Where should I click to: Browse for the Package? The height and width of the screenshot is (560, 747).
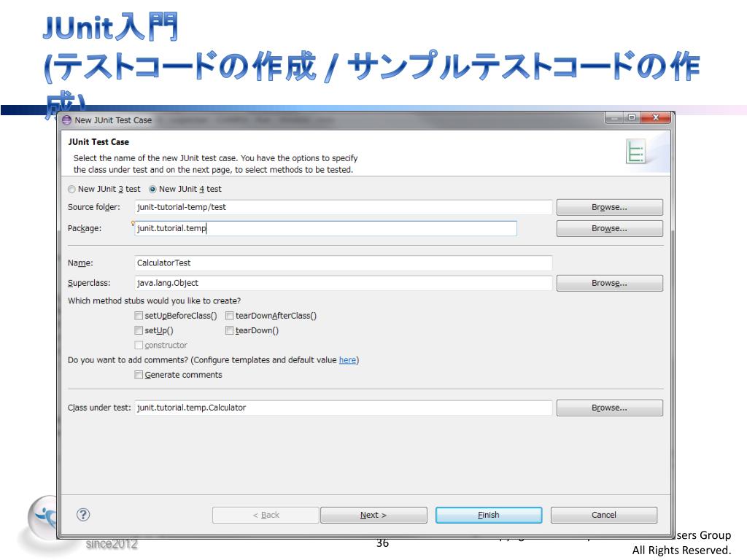point(609,228)
